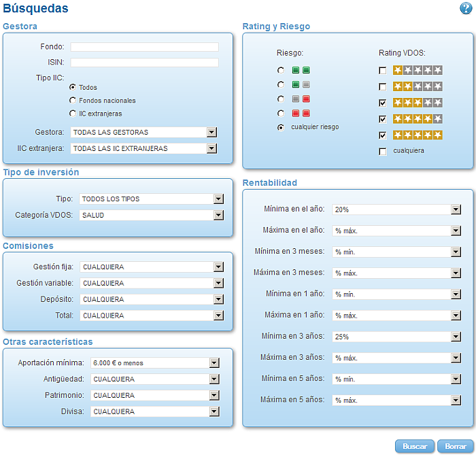Choose the 'IIC extranjeras' radio option
The width and height of the screenshot is (476, 457).
pos(73,114)
